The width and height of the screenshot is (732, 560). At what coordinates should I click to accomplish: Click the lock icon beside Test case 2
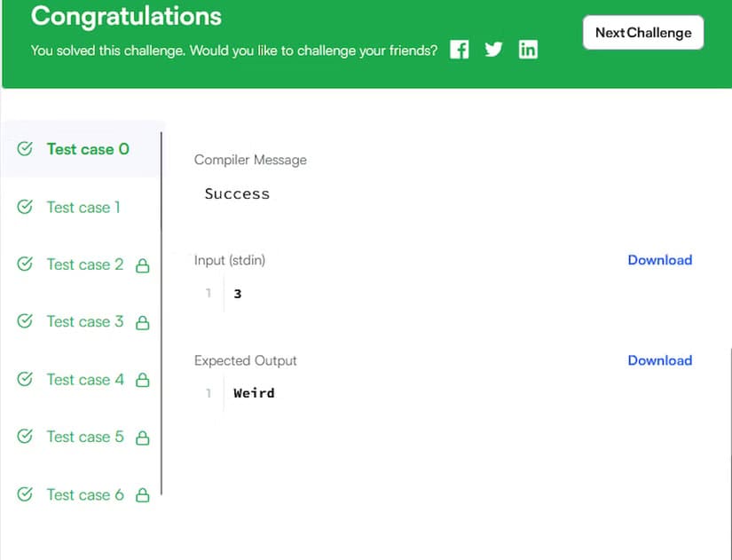point(142,265)
